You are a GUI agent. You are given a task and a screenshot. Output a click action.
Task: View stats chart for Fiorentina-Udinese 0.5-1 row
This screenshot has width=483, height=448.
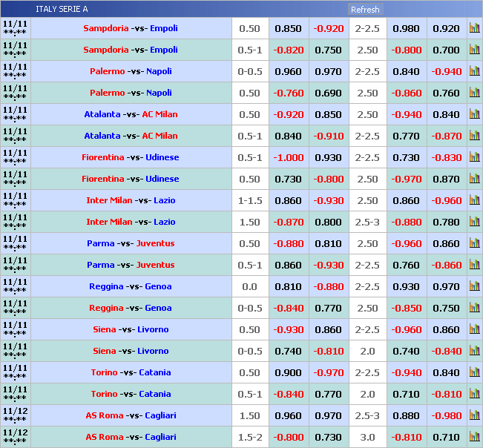click(474, 158)
